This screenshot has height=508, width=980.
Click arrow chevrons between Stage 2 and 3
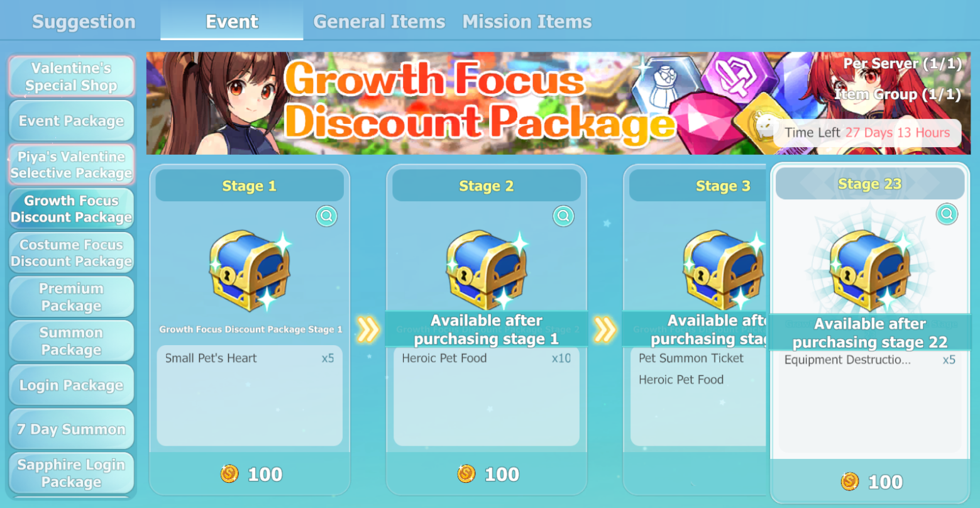[603, 329]
